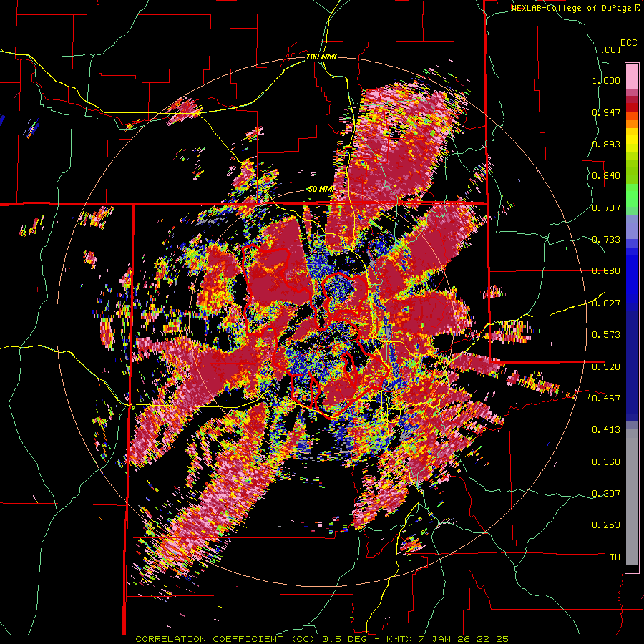Select the 0.467 scale value
Screen dimensions: 644x644
pyautogui.click(x=606, y=398)
